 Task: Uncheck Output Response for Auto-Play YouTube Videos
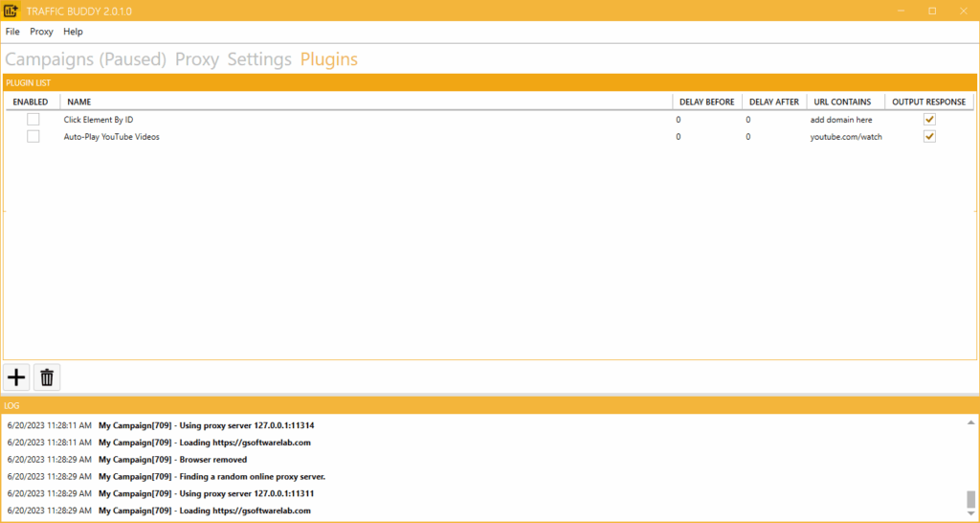tap(928, 137)
